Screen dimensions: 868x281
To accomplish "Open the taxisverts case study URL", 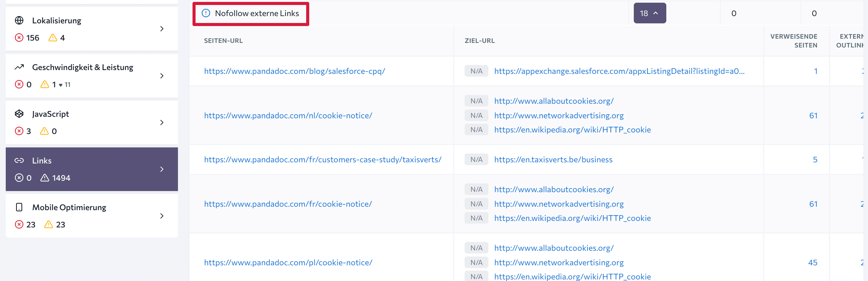I will (x=323, y=160).
